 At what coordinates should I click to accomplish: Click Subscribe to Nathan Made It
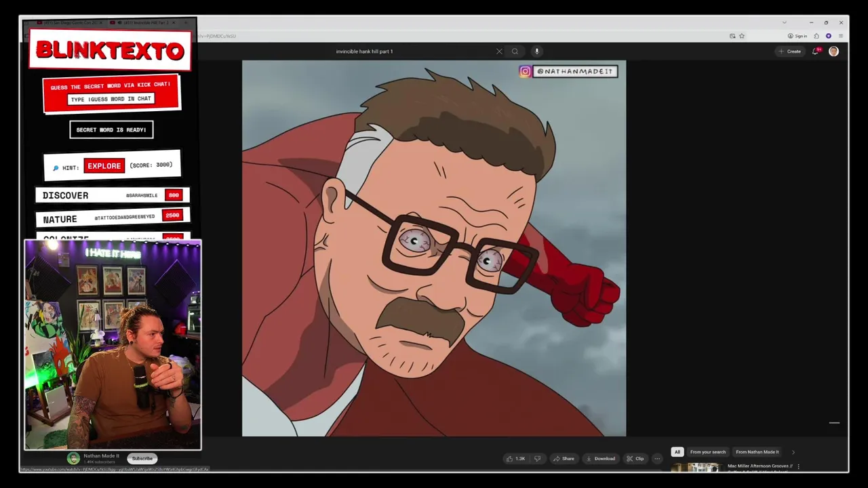(x=142, y=459)
